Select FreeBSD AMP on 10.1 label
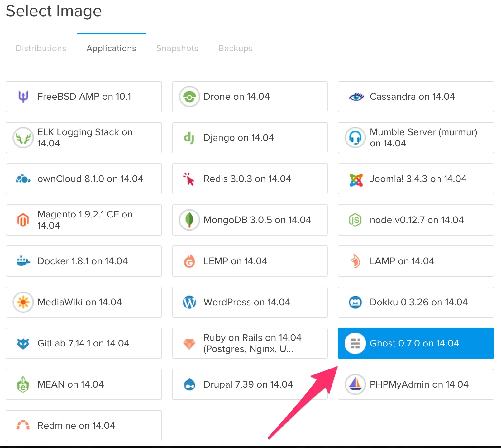 84,97
